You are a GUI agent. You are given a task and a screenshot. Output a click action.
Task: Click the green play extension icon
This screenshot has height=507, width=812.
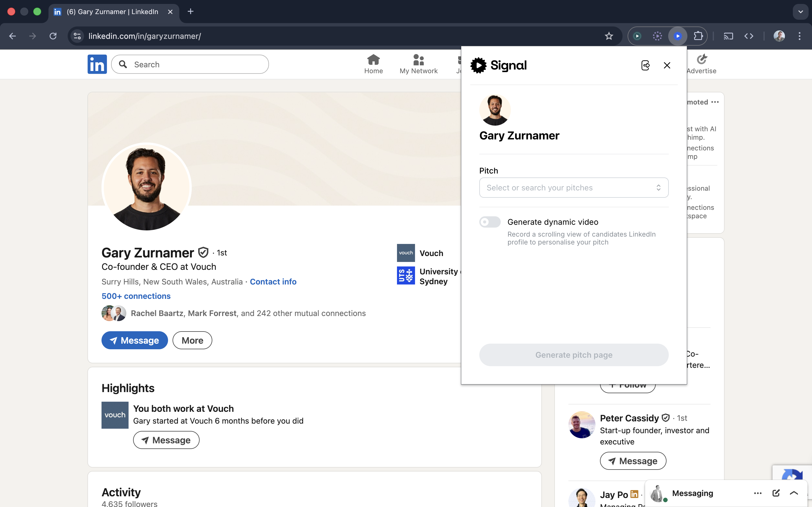click(637, 36)
